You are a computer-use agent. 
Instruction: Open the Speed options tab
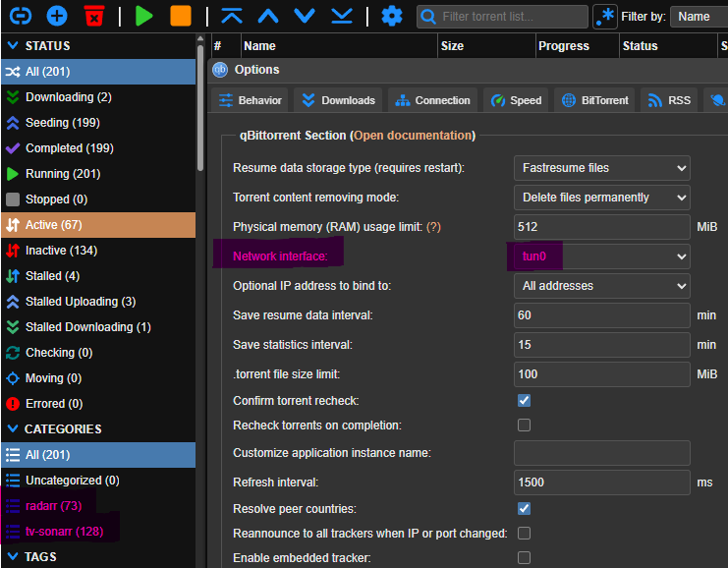tap(516, 100)
